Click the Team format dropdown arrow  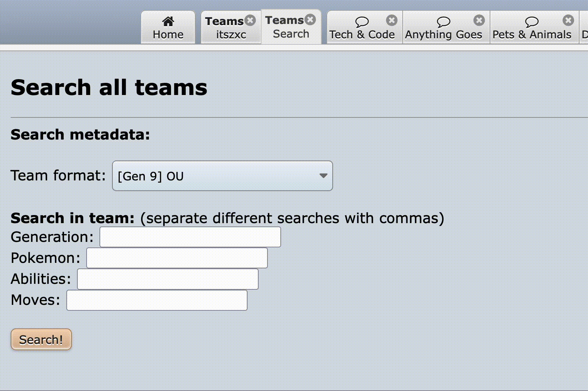(323, 176)
